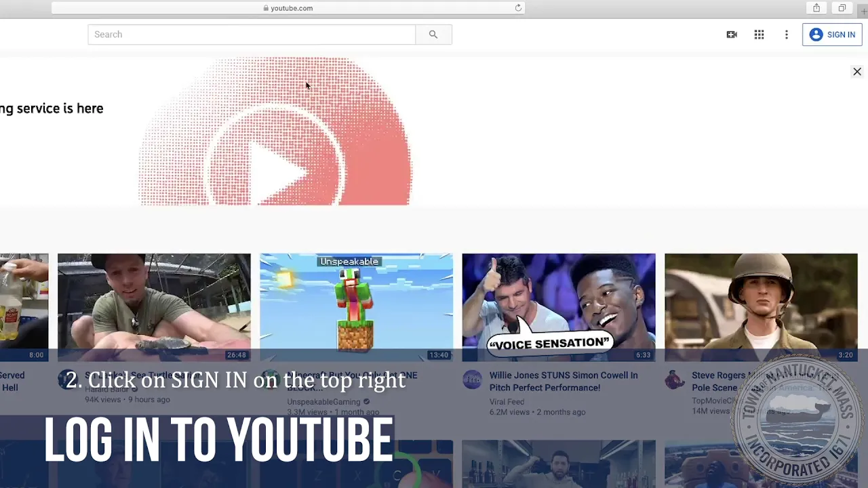
Task: Dismiss the promo banner with the X
Action: pos(857,72)
